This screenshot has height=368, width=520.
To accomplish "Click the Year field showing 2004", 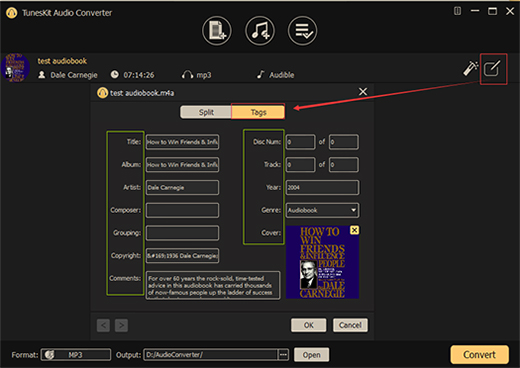I will tap(322, 187).
